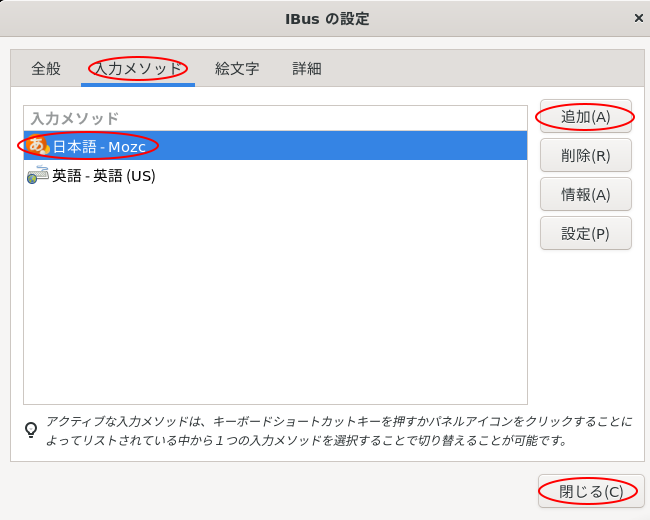The width and height of the screenshot is (650, 520).
Task: Close the IBus dialog with the X
Action: 638,18
